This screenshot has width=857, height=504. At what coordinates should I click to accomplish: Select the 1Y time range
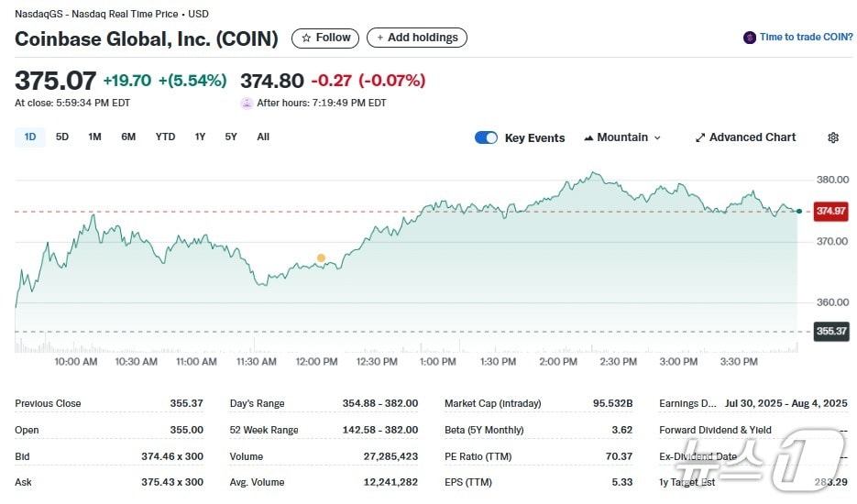coord(200,137)
